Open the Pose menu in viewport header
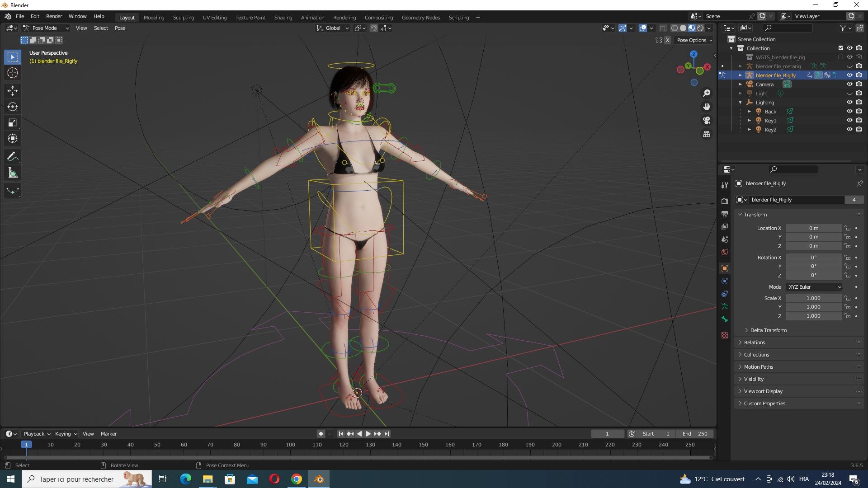 click(x=120, y=28)
